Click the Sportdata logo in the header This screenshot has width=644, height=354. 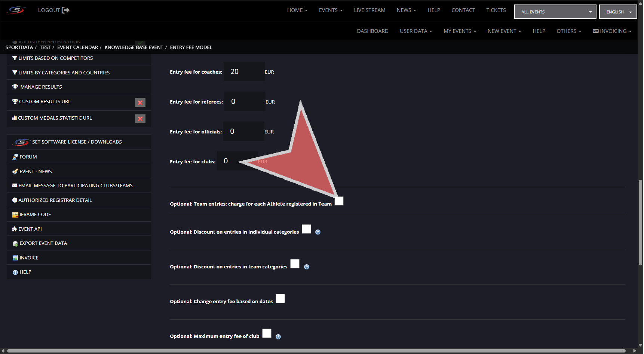pyautogui.click(x=16, y=10)
